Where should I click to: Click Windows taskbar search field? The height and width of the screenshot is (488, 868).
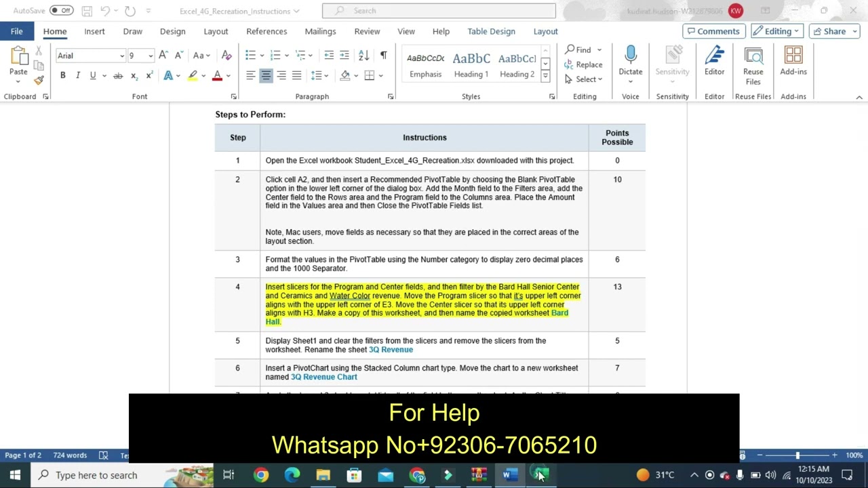(x=123, y=475)
